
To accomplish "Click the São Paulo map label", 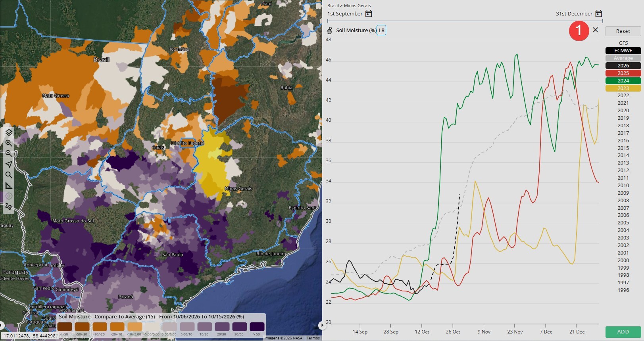I will tap(173, 255).
